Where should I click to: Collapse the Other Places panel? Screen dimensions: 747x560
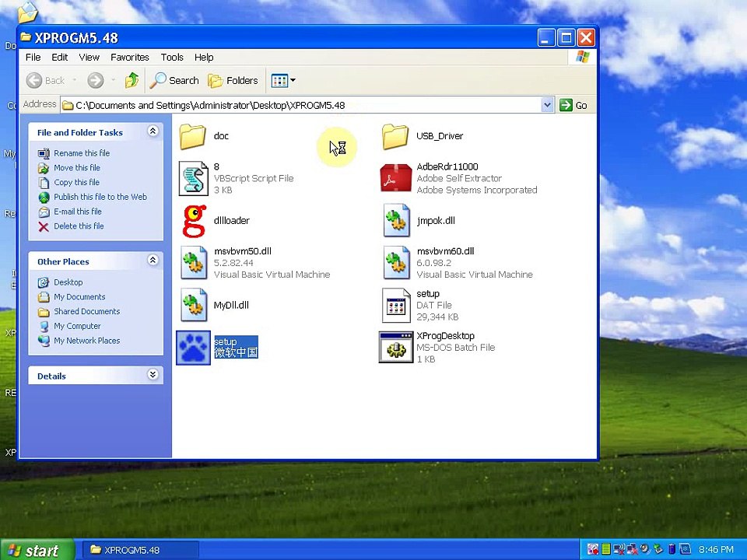click(153, 260)
